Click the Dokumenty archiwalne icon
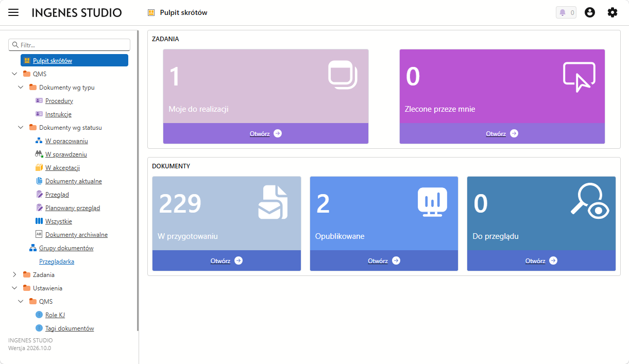 39,235
